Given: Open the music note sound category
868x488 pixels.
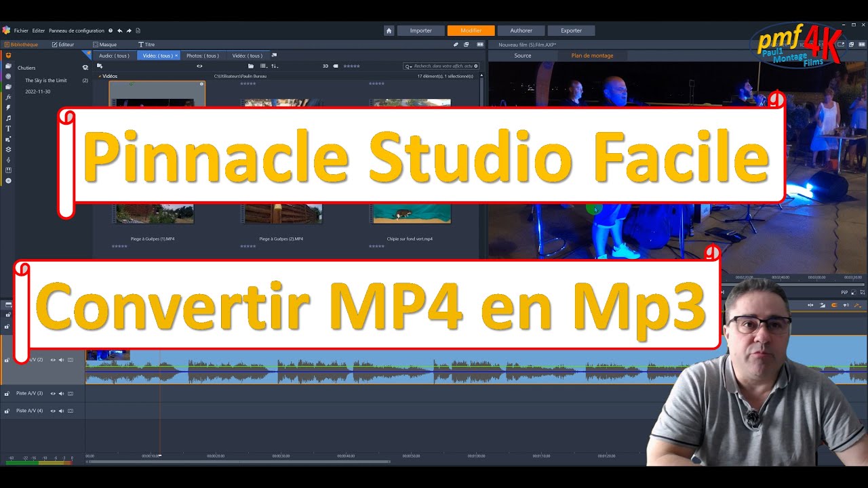Looking at the screenshot, I should pyautogui.click(x=8, y=118).
